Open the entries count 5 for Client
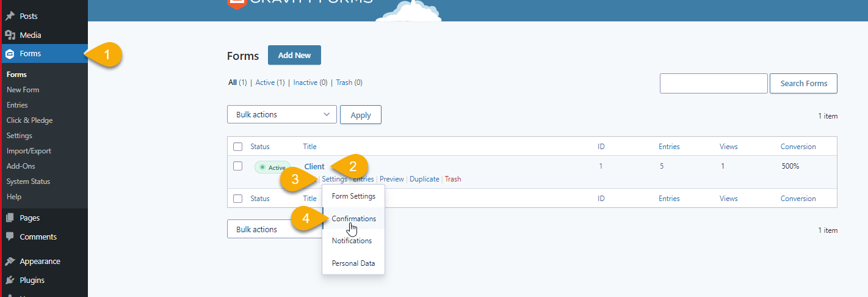Screen dimensions: 868x297 (x=662, y=166)
